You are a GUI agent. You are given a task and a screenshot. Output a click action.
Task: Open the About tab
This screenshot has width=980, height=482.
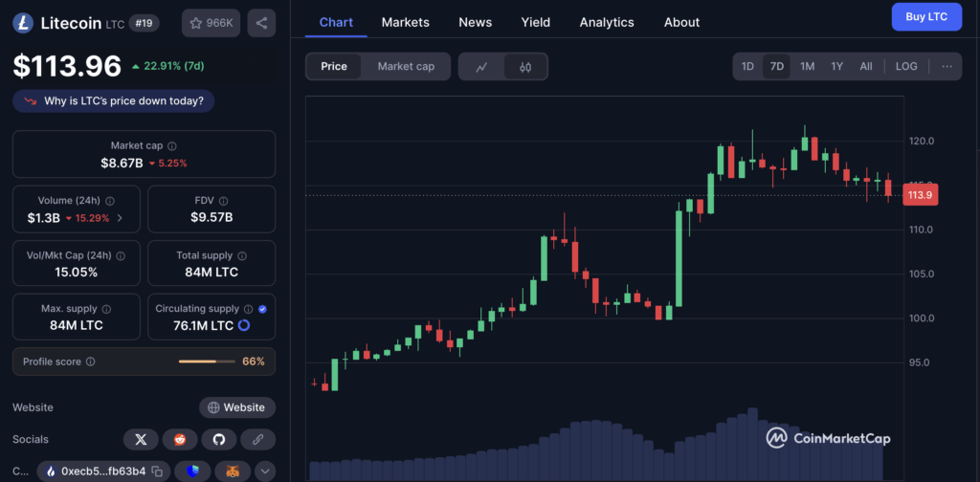click(x=681, y=23)
